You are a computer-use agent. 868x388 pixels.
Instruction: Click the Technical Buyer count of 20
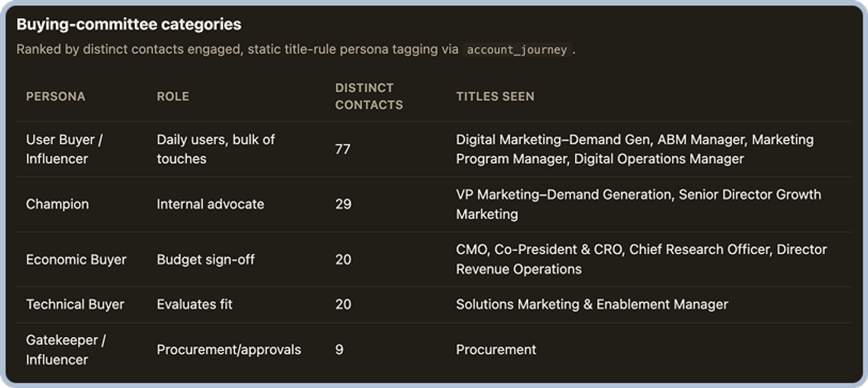click(343, 304)
